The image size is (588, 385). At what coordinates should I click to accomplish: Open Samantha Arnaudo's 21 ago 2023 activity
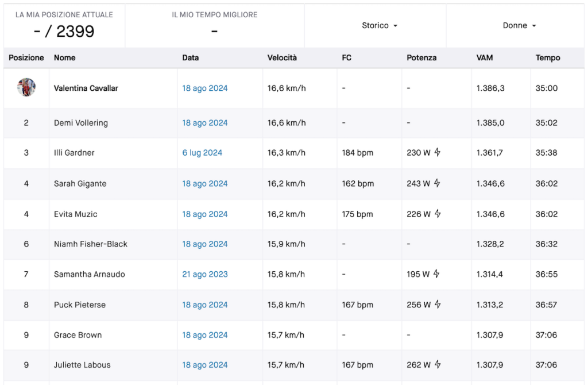[x=205, y=274]
